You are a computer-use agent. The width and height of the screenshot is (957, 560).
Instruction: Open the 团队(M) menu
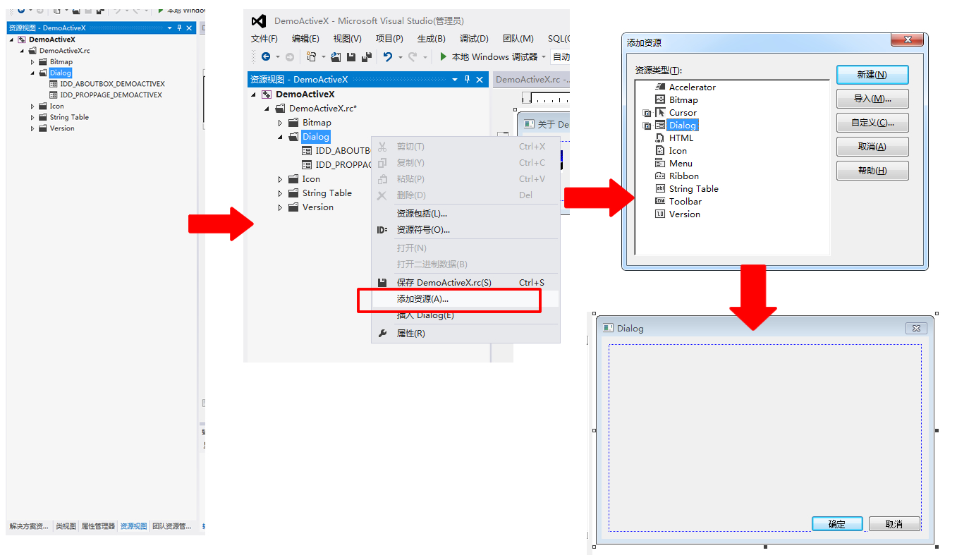pos(518,39)
